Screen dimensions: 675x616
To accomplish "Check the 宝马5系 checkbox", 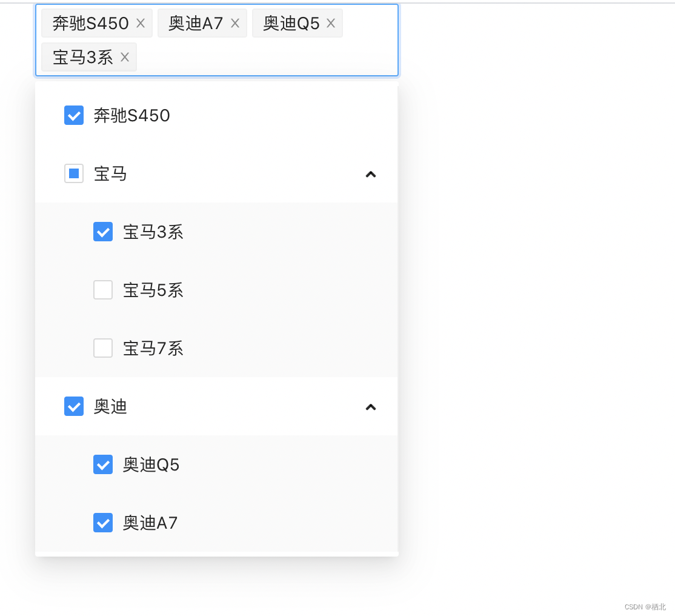I will [103, 290].
